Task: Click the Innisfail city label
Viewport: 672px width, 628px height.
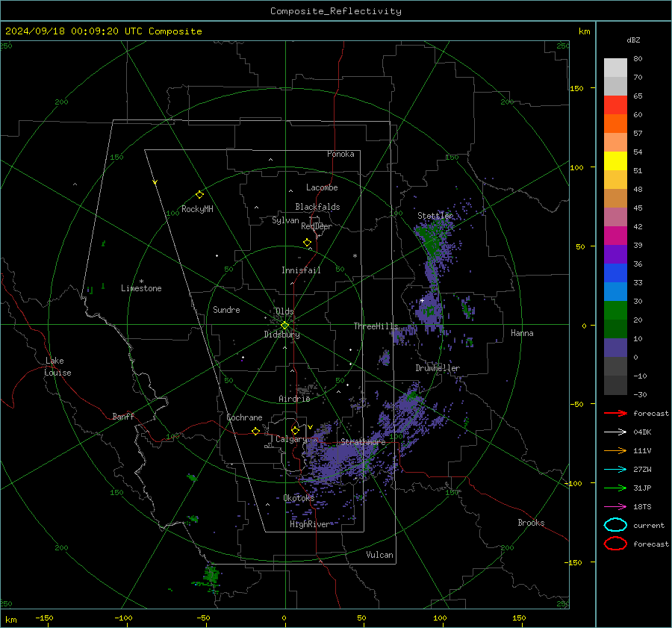Action: click(301, 270)
